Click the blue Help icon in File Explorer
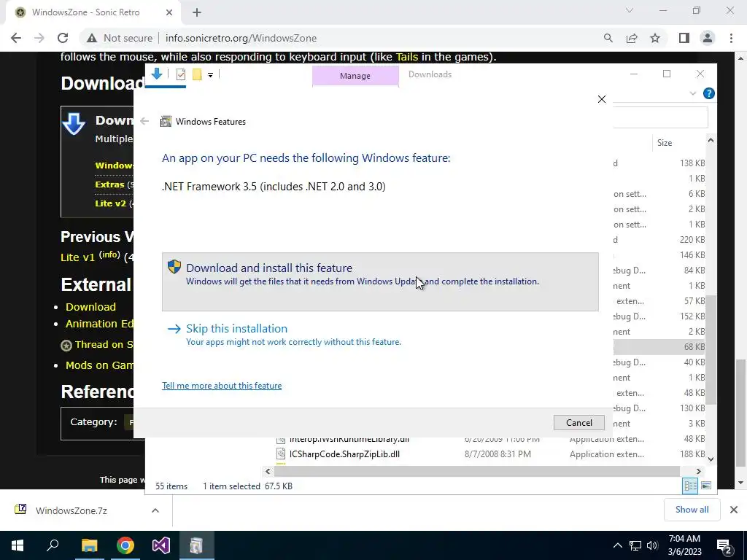This screenshot has height=560, width=747. tap(708, 93)
